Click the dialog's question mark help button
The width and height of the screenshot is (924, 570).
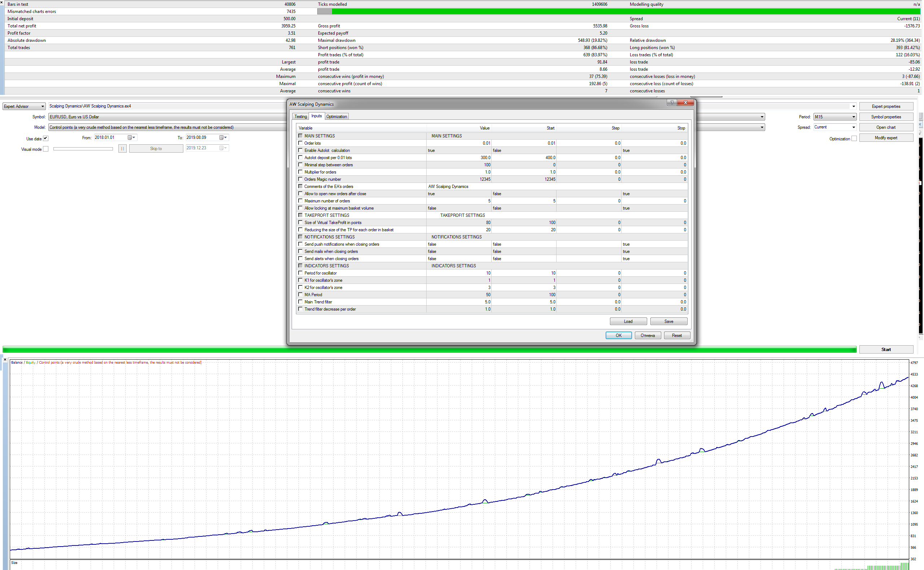[672, 102]
